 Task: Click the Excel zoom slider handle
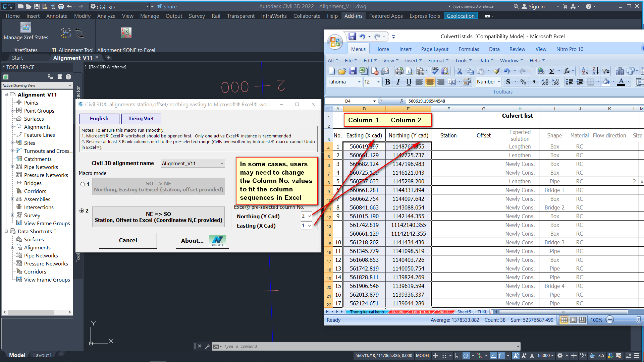[x=638, y=320]
